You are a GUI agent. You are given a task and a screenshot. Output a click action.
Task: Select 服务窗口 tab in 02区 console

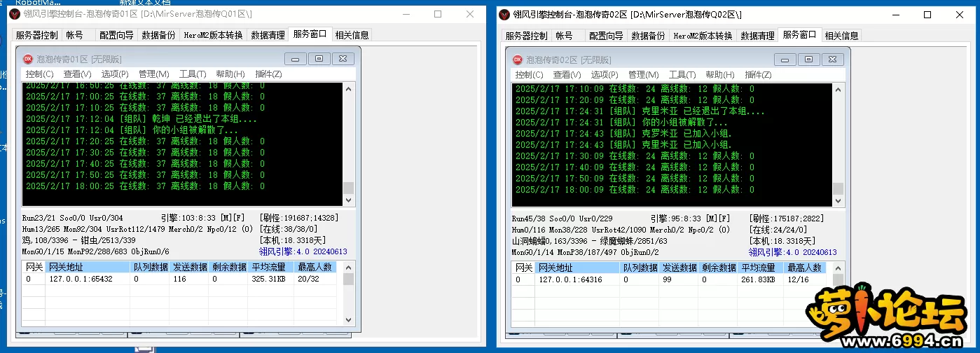799,34
